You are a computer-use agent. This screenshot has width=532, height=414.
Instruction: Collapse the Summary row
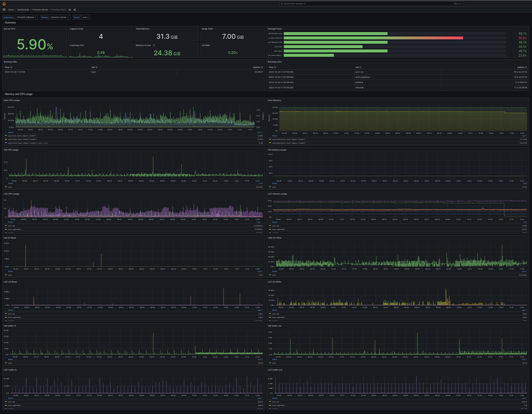[10, 23]
